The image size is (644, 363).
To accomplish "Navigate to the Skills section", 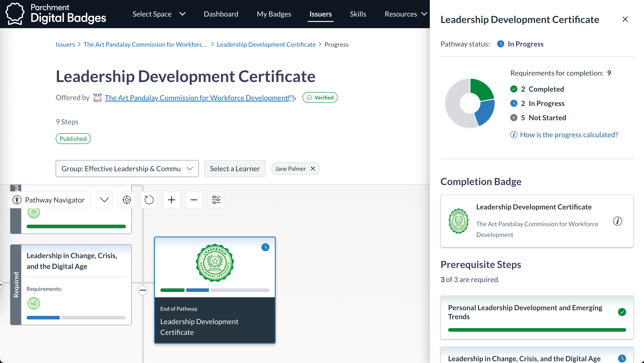I will click(358, 14).
